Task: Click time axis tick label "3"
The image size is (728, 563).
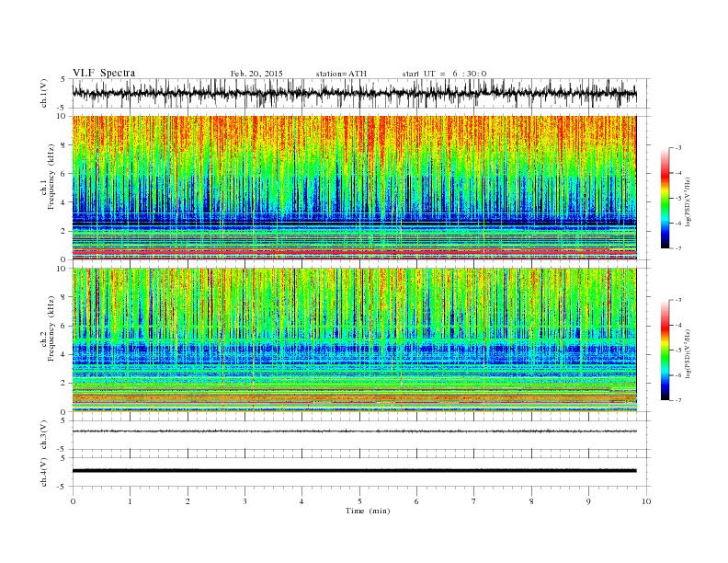Action: (x=245, y=501)
